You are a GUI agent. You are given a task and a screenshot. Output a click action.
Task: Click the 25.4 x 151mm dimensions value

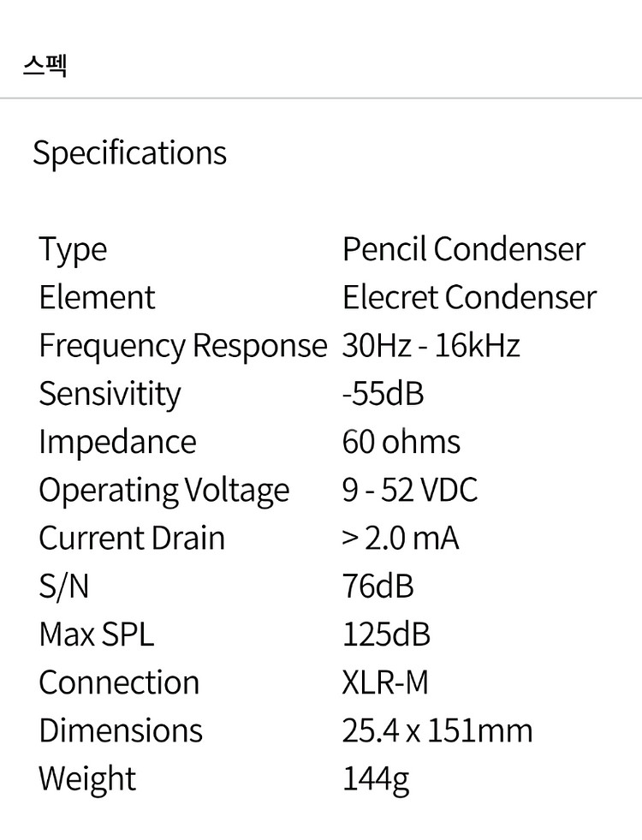(437, 731)
